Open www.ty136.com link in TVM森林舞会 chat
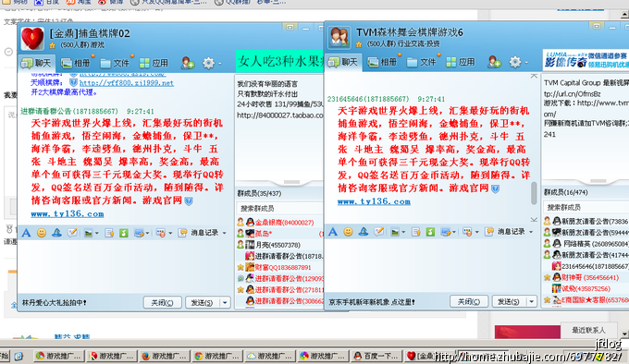 click(x=374, y=201)
